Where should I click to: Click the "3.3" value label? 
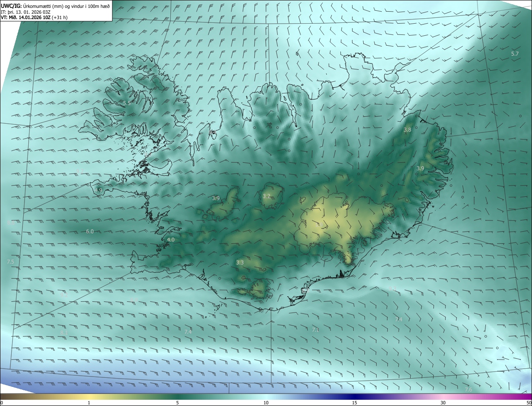pyautogui.click(x=240, y=262)
